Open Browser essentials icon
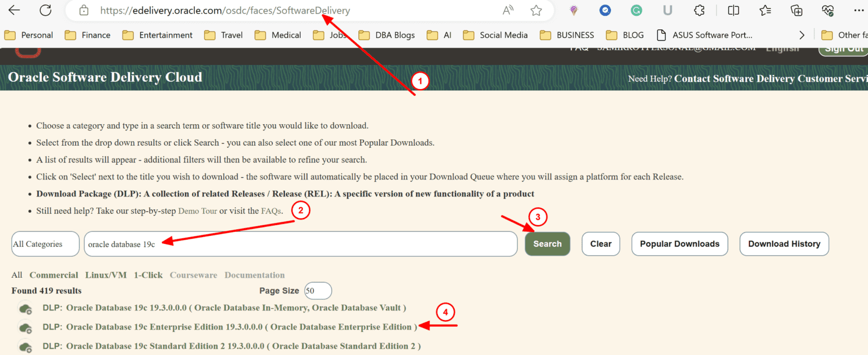This screenshot has height=355, width=868. pyautogui.click(x=827, y=10)
